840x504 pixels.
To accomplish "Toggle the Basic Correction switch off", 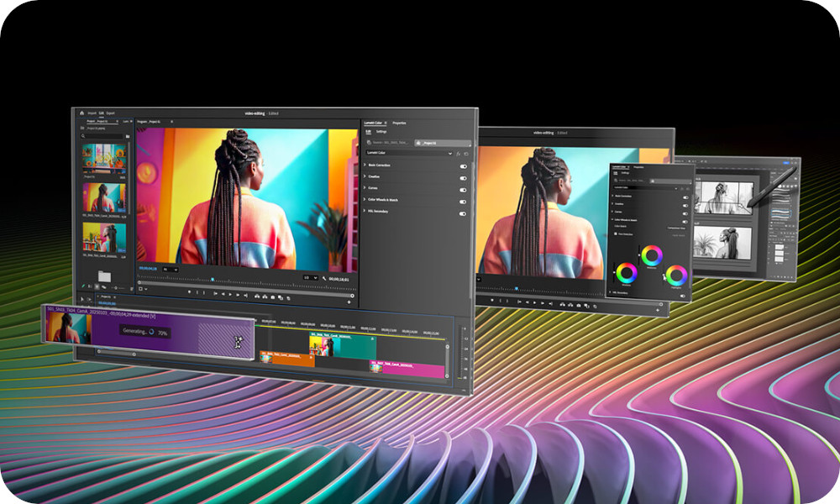I will point(463,166).
